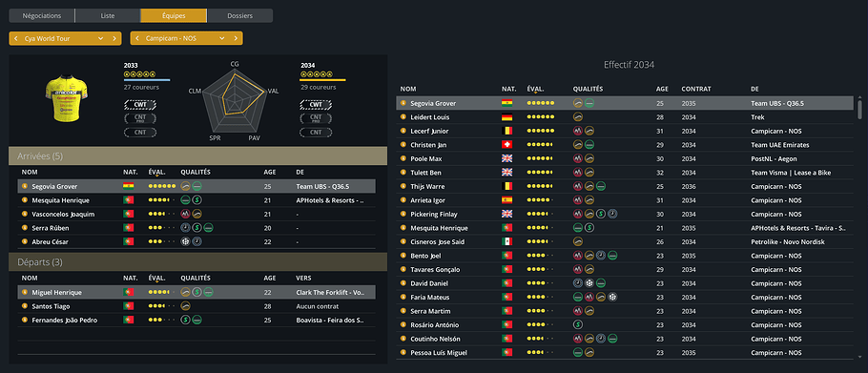
Task: Click the dollar quality icon on Mesquita Henrique's arrivals row
Action: [x=196, y=200]
